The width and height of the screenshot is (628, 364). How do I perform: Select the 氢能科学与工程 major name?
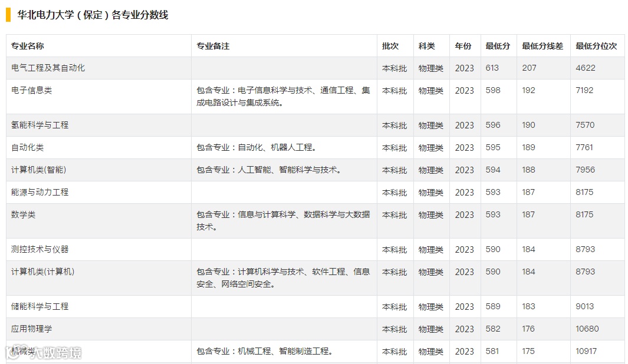pos(40,125)
